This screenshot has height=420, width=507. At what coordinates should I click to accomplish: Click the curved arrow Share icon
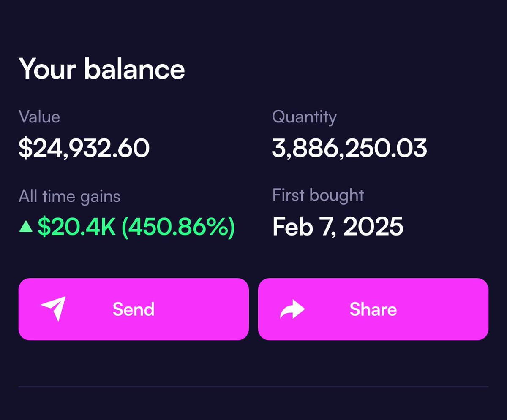pos(292,309)
